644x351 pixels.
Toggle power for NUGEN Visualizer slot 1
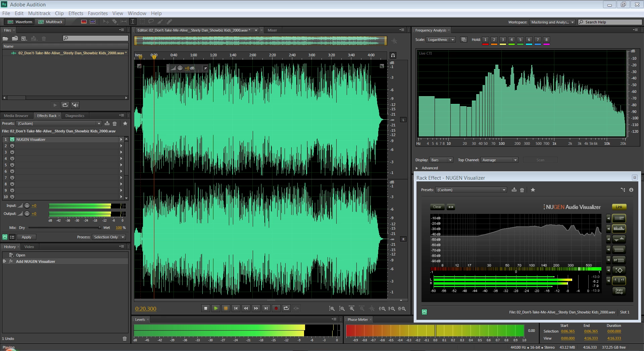point(12,139)
